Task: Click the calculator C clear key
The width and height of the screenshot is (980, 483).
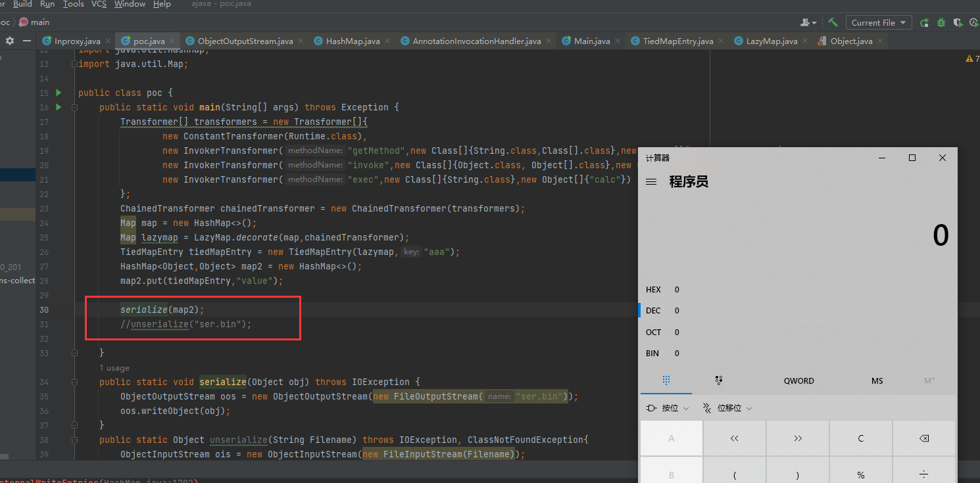Action: (860, 438)
